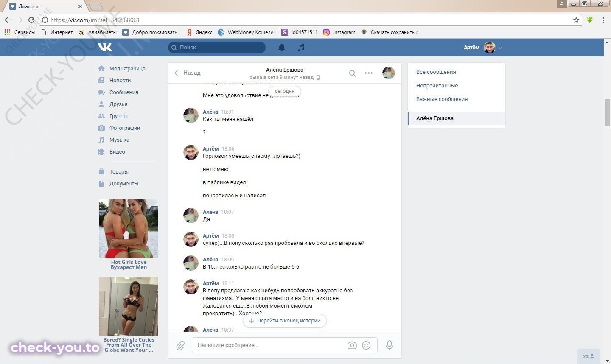
Task: Open Chrome three-dots menu
Action: pos(603,20)
